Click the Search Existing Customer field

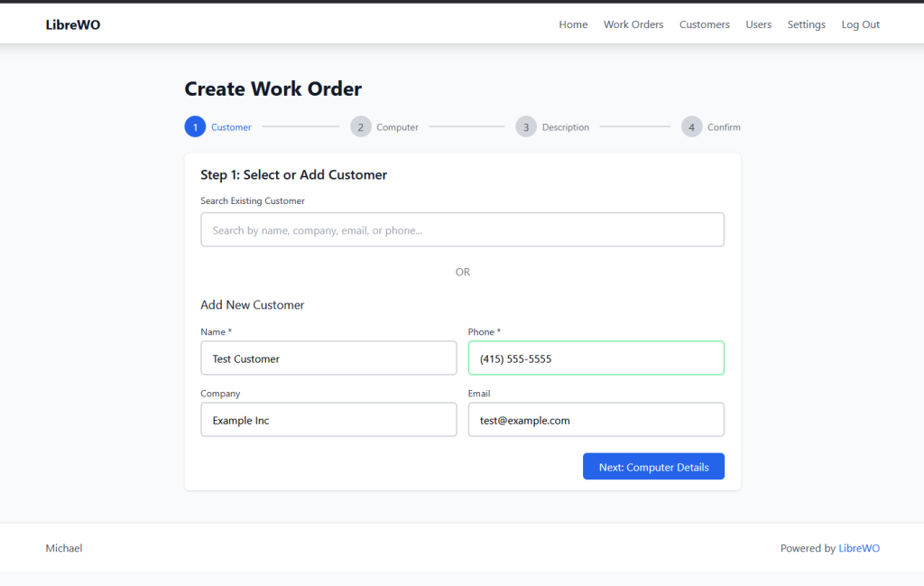pos(462,229)
